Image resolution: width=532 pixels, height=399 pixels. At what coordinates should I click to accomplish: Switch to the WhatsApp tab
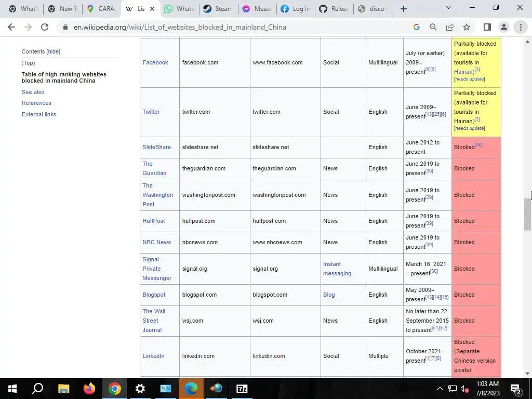[179, 9]
